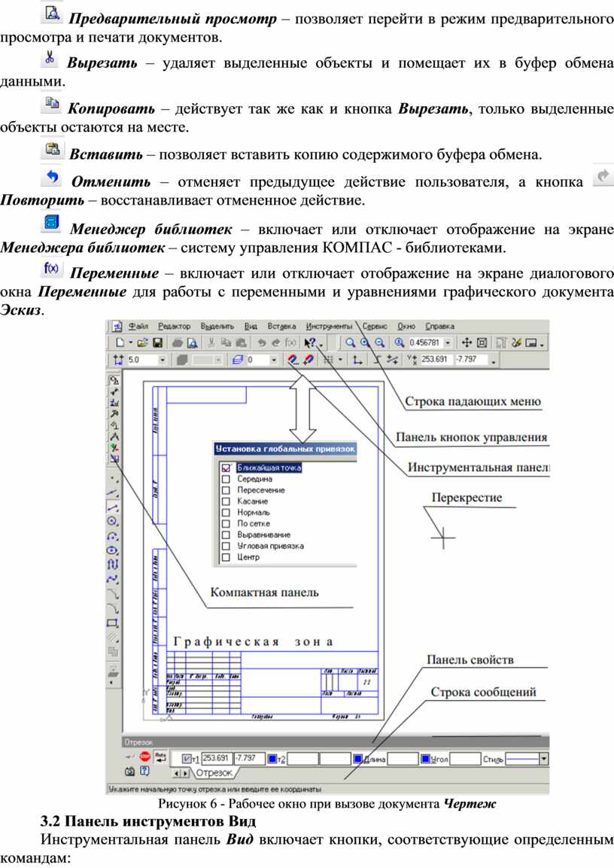Click the Cut scissors icon in toolbar

click(x=211, y=343)
